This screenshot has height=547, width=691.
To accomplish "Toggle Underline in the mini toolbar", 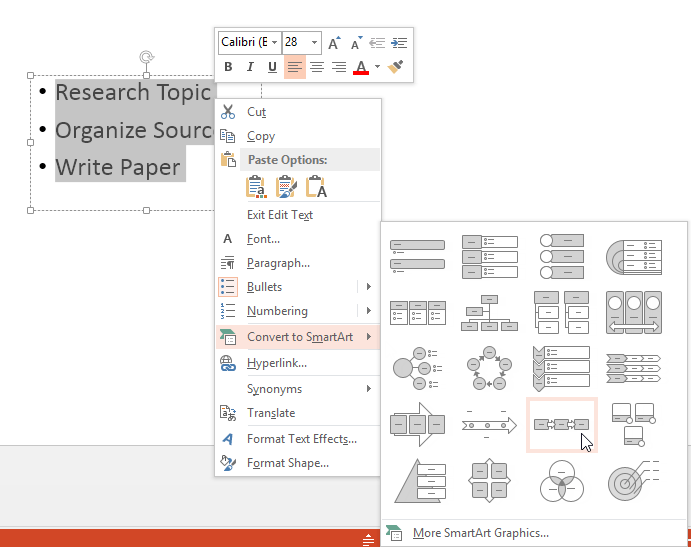I will click(x=272, y=67).
